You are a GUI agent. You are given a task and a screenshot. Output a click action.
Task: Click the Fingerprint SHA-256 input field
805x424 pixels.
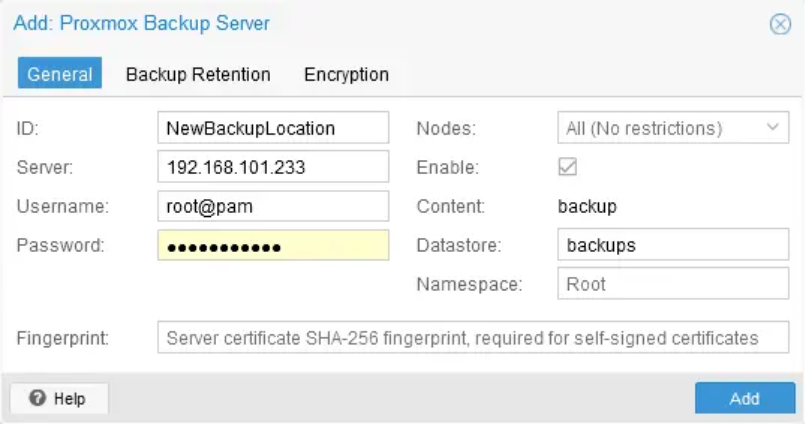[x=480, y=338]
